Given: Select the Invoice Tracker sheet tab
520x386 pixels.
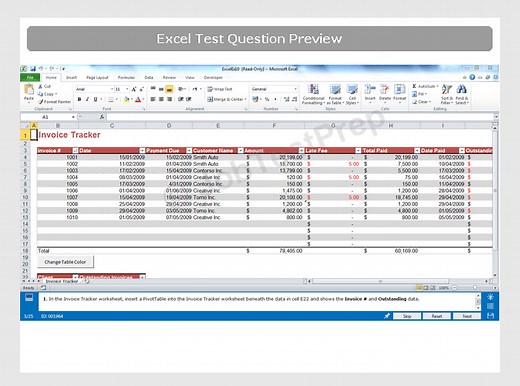Looking at the screenshot, I should (x=62, y=281).
